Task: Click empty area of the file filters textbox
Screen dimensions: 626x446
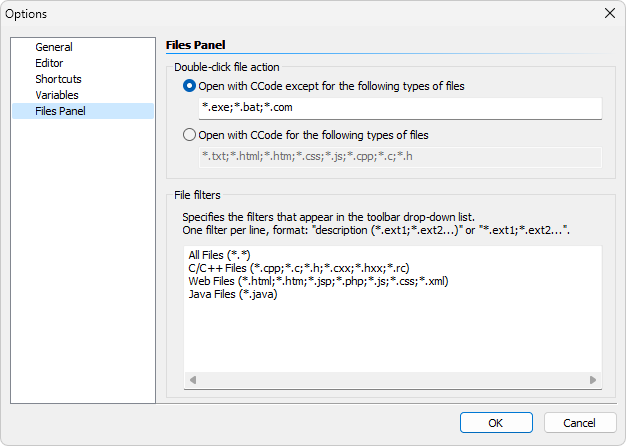Action: tap(393, 337)
